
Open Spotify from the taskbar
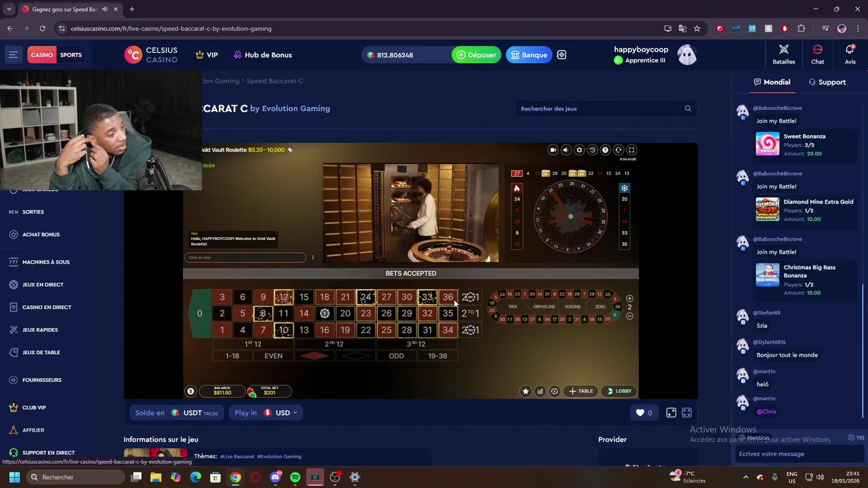click(295, 477)
